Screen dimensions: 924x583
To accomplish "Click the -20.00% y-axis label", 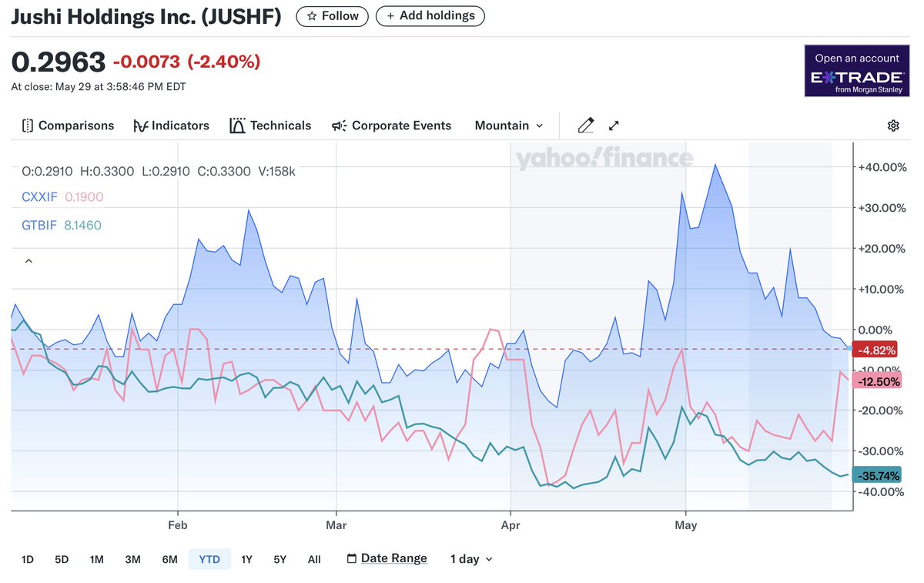I will pos(881,410).
